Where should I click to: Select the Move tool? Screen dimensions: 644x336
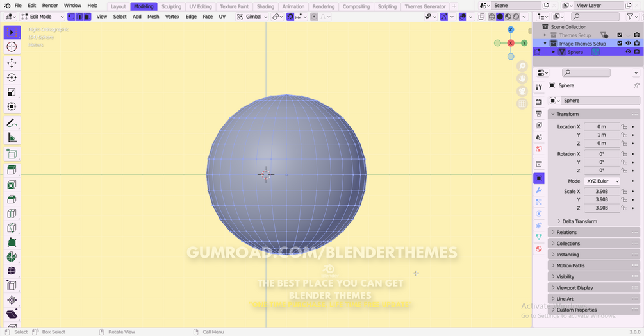tap(12, 63)
